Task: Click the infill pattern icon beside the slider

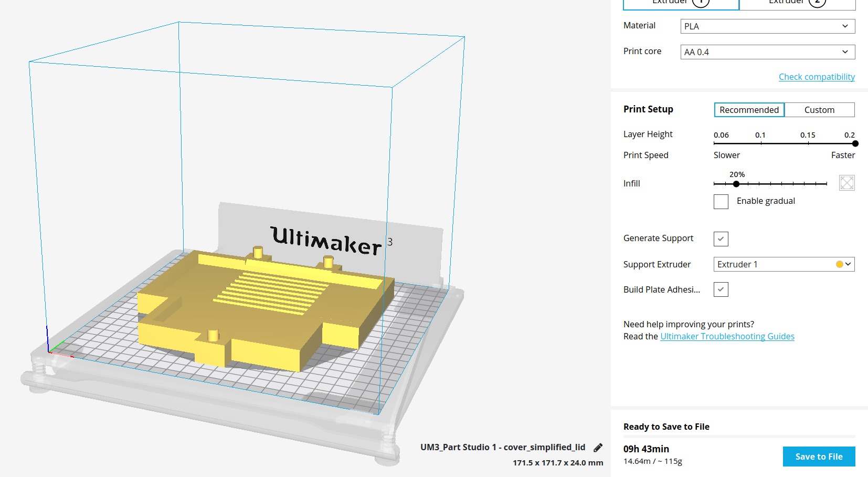Action: pyautogui.click(x=846, y=183)
